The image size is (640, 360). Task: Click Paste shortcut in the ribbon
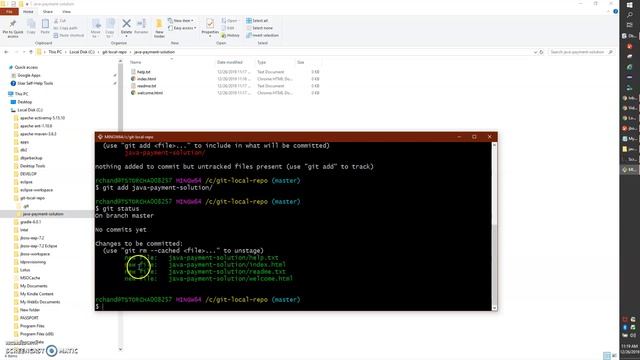pos(69,36)
